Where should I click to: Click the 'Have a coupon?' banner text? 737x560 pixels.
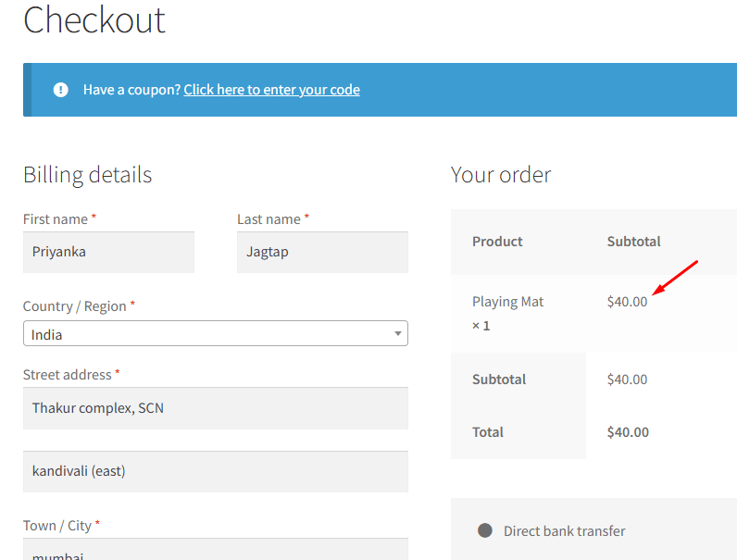click(x=131, y=90)
